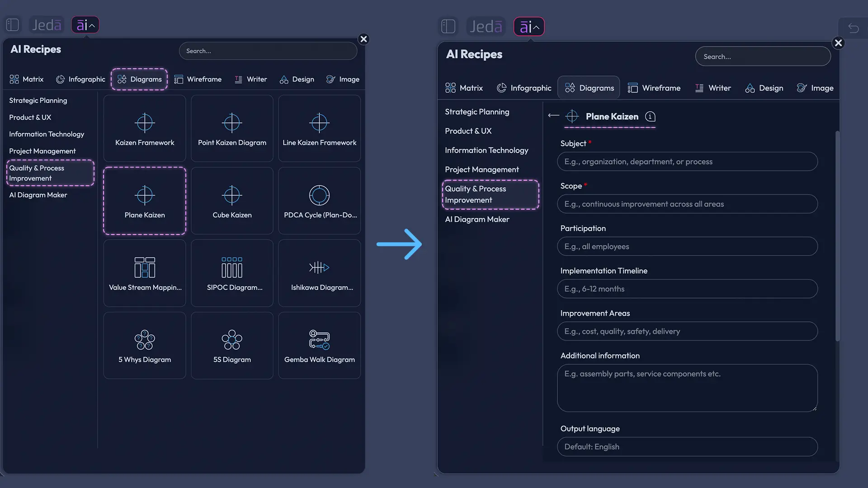This screenshot has height=488, width=868.
Task: Open the Infographic tab in the right panel
Action: pos(524,88)
